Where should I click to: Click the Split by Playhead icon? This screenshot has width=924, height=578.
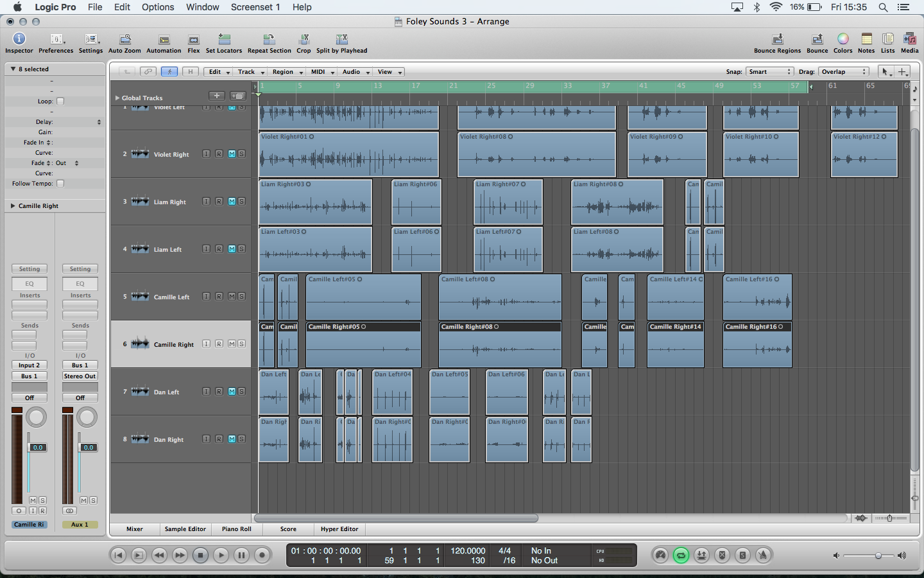tap(341, 39)
